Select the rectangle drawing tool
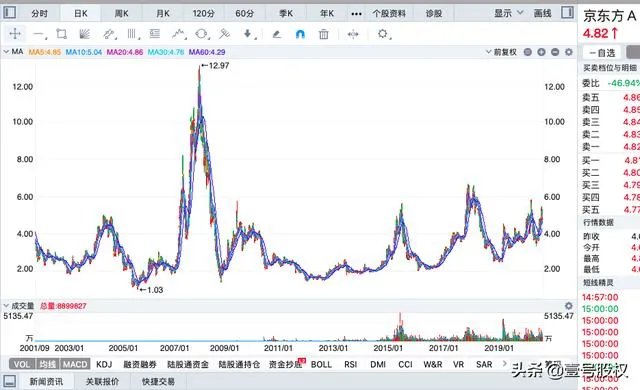The image size is (640, 390). [62, 34]
